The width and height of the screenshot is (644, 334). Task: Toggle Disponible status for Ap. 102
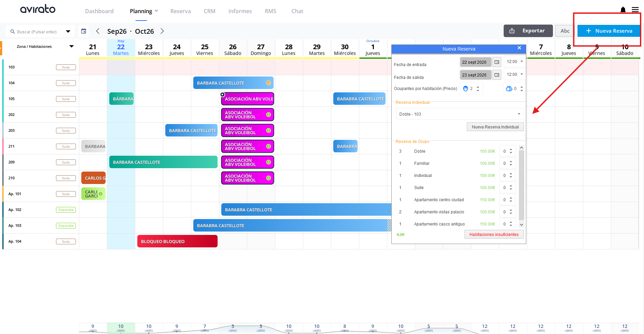point(66,210)
